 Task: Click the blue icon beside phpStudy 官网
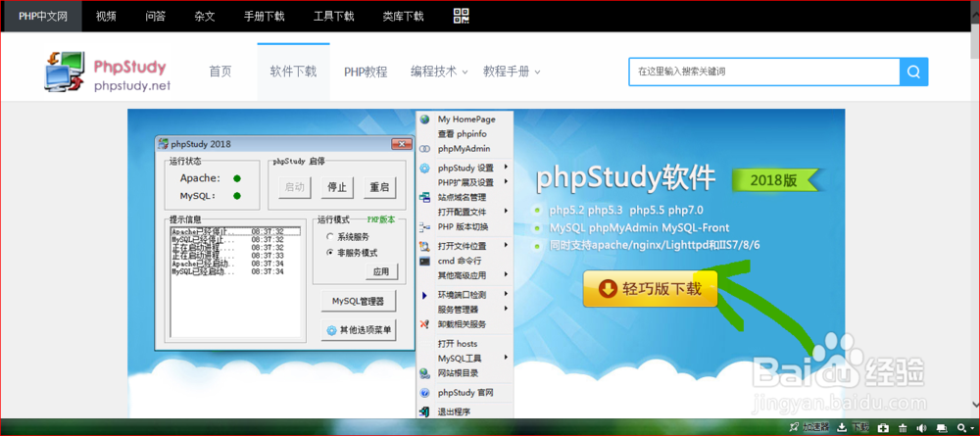coord(425,393)
